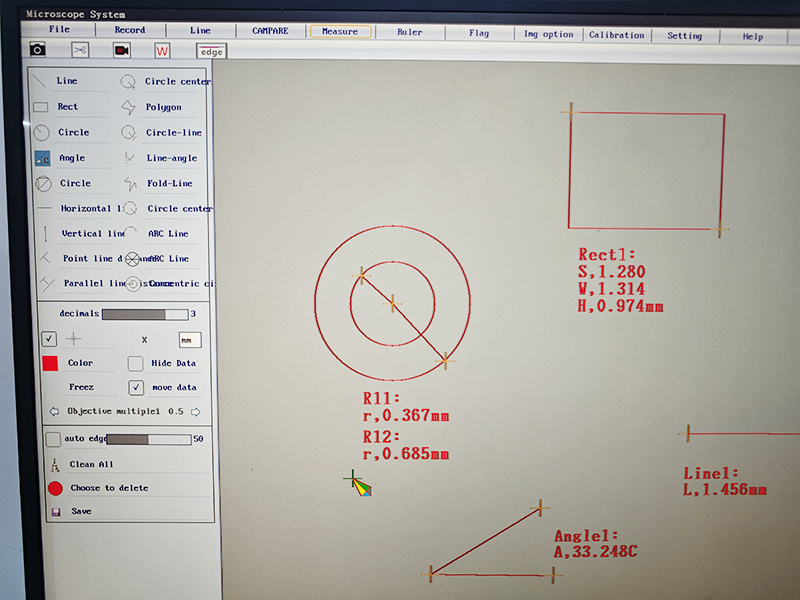Uncheck the move data checkbox
Viewport: 800px width, 600px height.
pyautogui.click(x=136, y=387)
